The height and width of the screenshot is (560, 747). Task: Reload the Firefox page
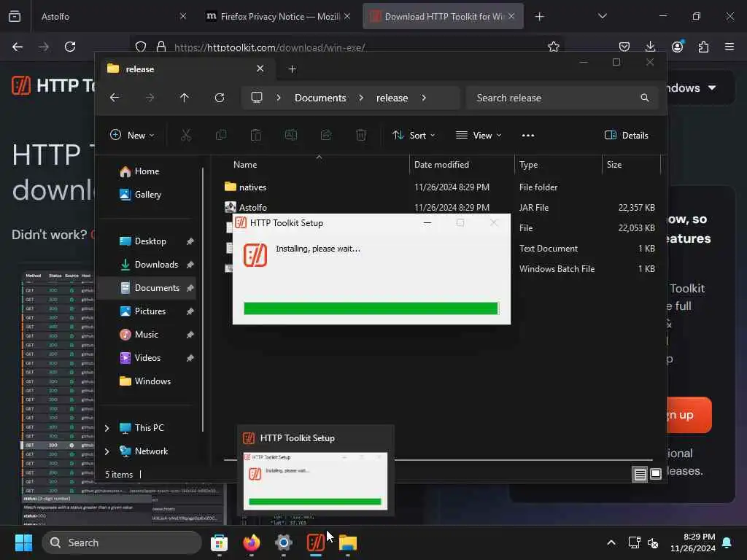(70, 47)
